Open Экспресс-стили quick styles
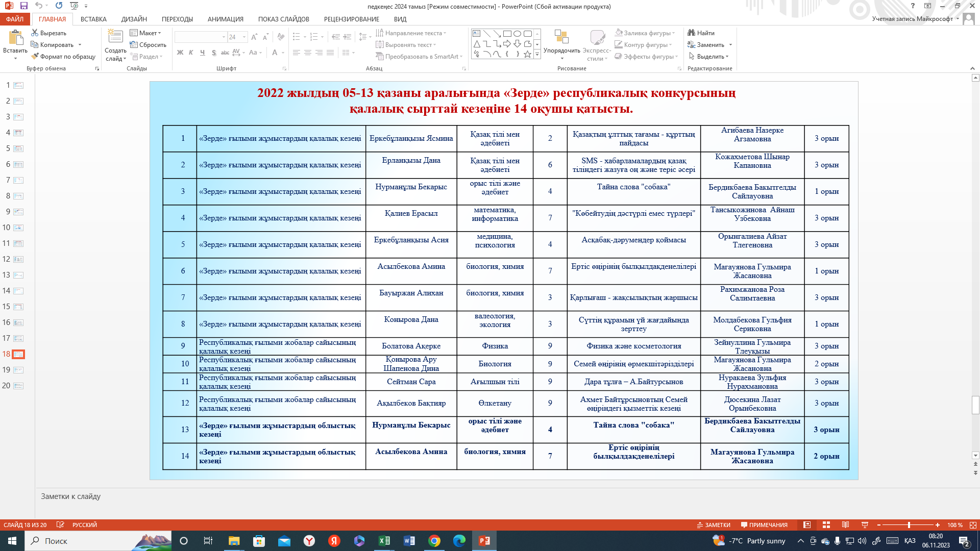This screenshot has height=551, width=980. tap(597, 45)
